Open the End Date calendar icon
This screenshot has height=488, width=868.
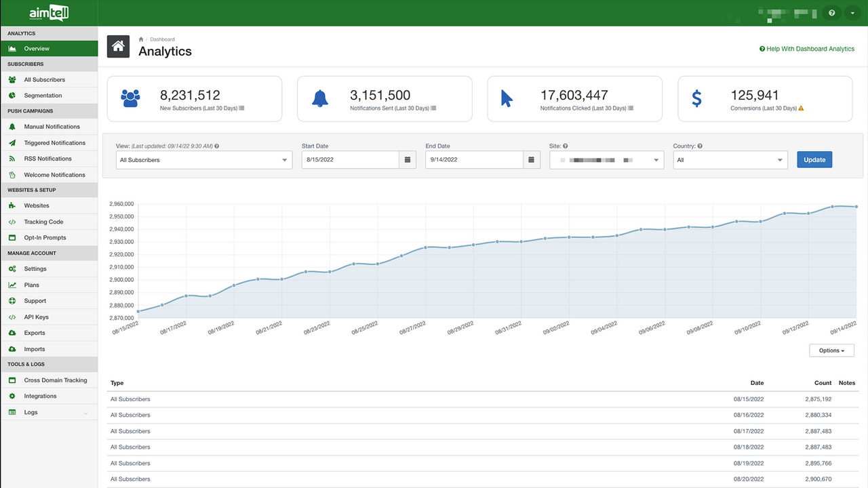click(531, 159)
